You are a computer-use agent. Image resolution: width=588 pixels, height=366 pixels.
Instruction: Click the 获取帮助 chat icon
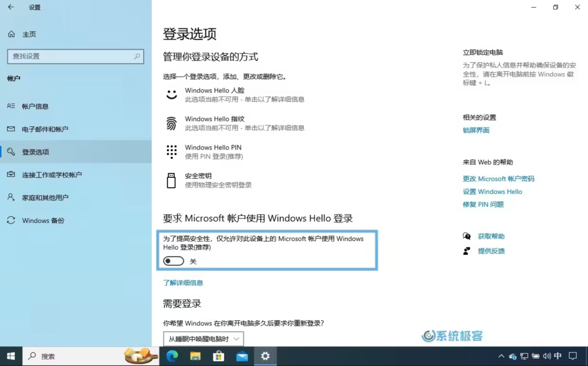[467, 236]
